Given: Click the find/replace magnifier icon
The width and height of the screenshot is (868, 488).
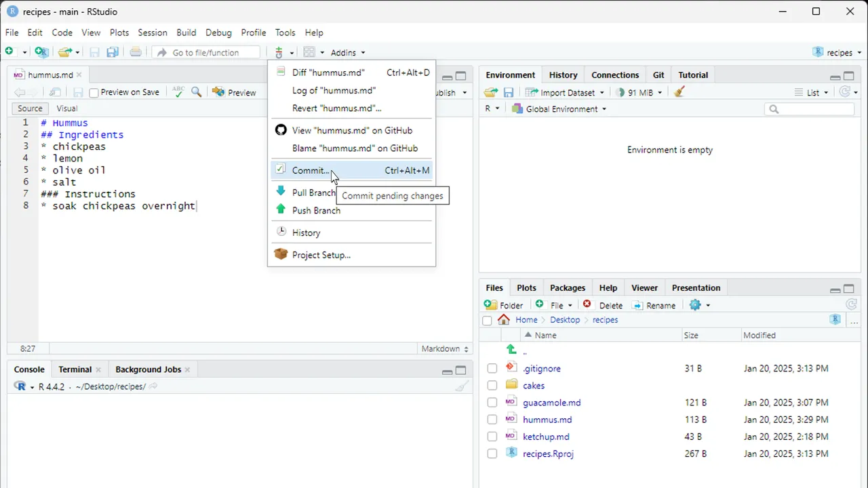Looking at the screenshot, I should click(x=197, y=92).
